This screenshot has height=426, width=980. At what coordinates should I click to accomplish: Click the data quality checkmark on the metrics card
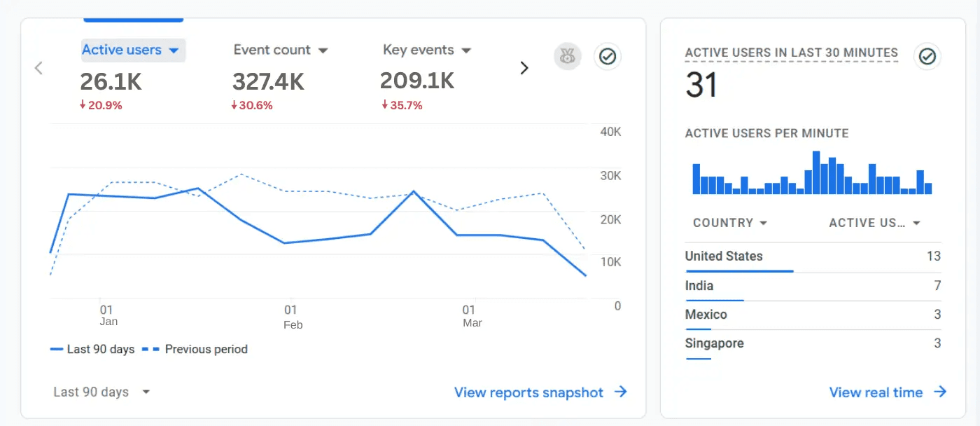pyautogui.click(x=607, y=56)
